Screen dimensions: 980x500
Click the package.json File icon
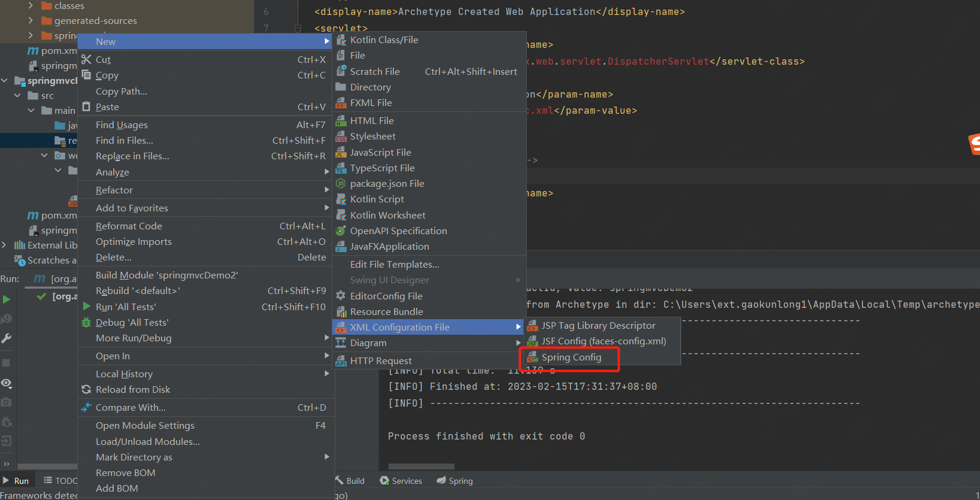pos(341,184)
